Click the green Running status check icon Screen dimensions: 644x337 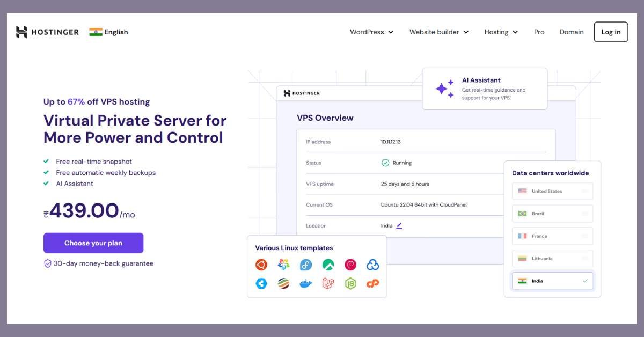pyautogui.click(x=385, y=163)
